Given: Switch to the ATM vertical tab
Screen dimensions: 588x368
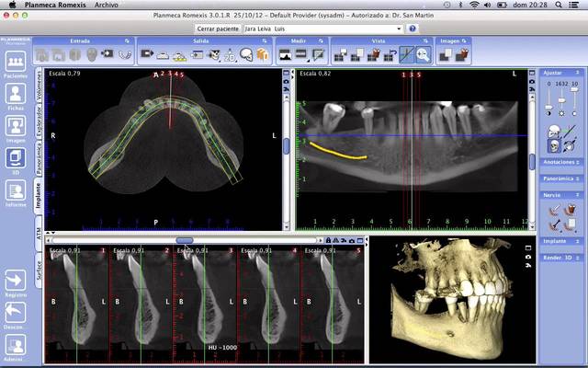Looking at the screenshot, I should [x=39, y=234].
